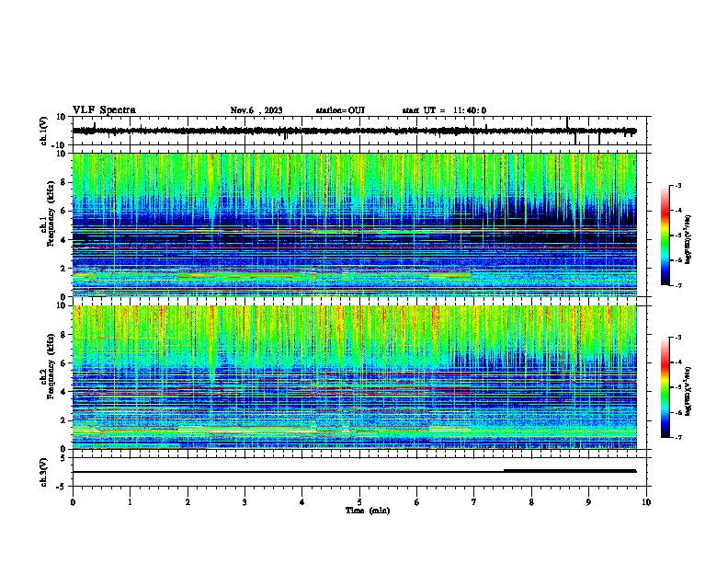
Task: Click the "ch.1(V)" y-axis label
Action: click(44, 131)
